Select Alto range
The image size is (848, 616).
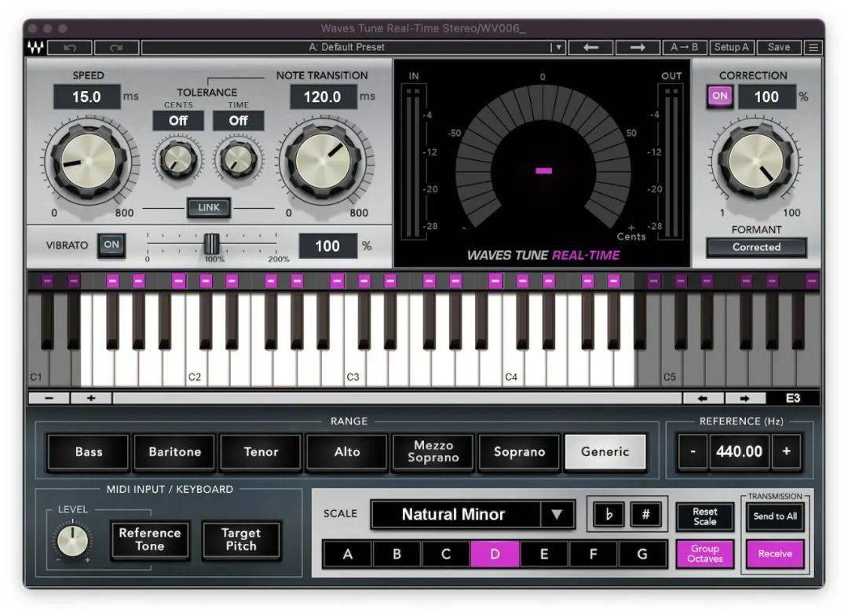(x=347, y=452)
